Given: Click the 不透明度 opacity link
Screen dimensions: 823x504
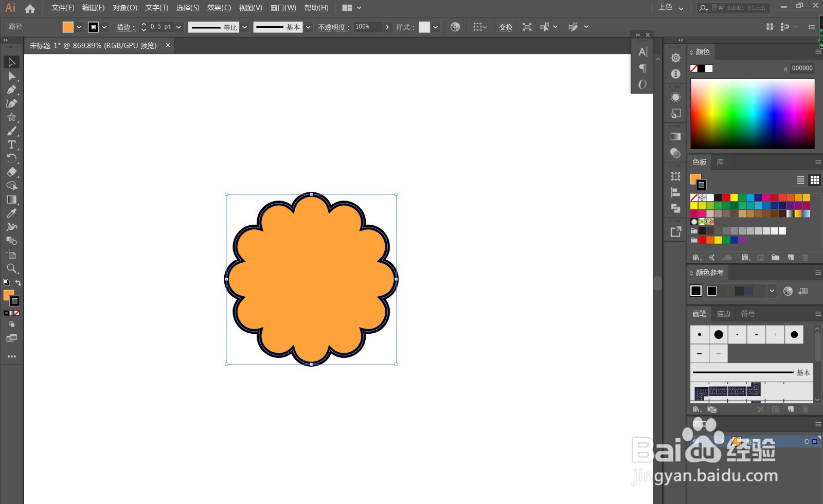Looking at the screenshot, I should click(x=334, y=27).
